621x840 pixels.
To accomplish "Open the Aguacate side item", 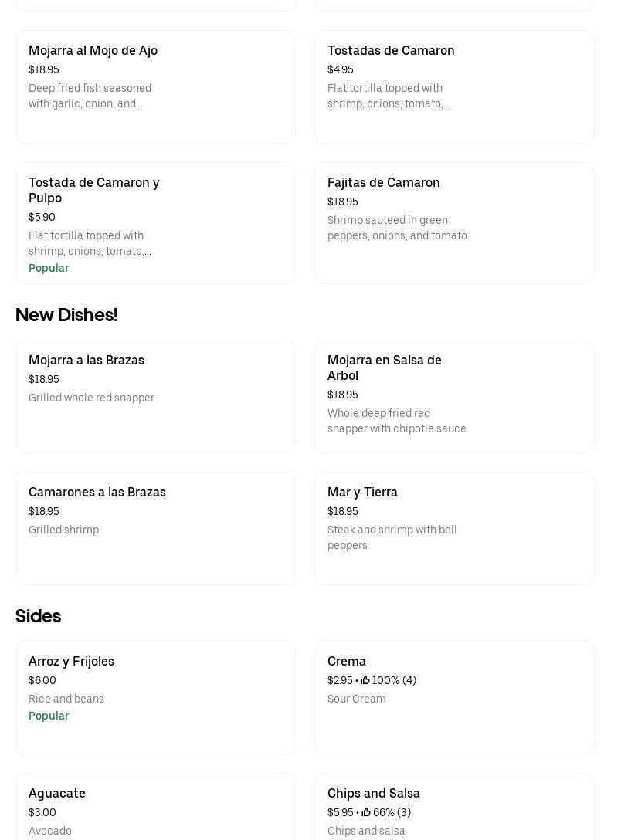I will click(x=57, y=794).
